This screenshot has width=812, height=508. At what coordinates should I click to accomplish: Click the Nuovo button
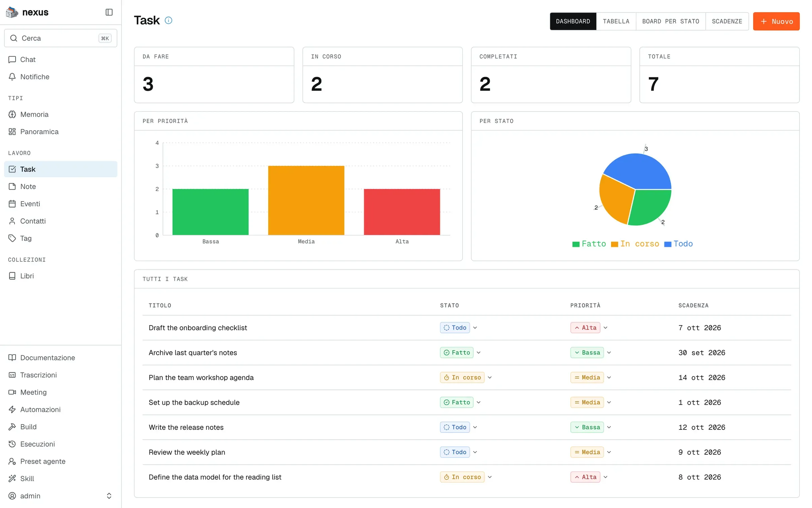776,21
